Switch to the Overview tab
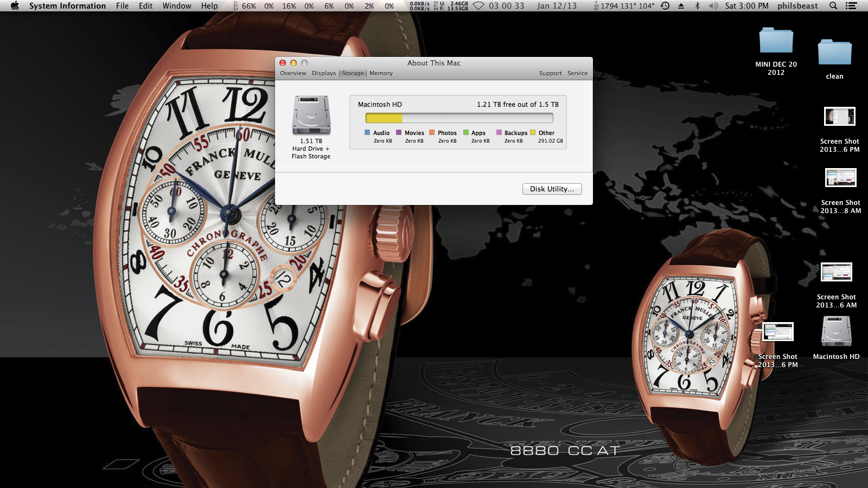The image size is (868, 488). click(293, 73)
